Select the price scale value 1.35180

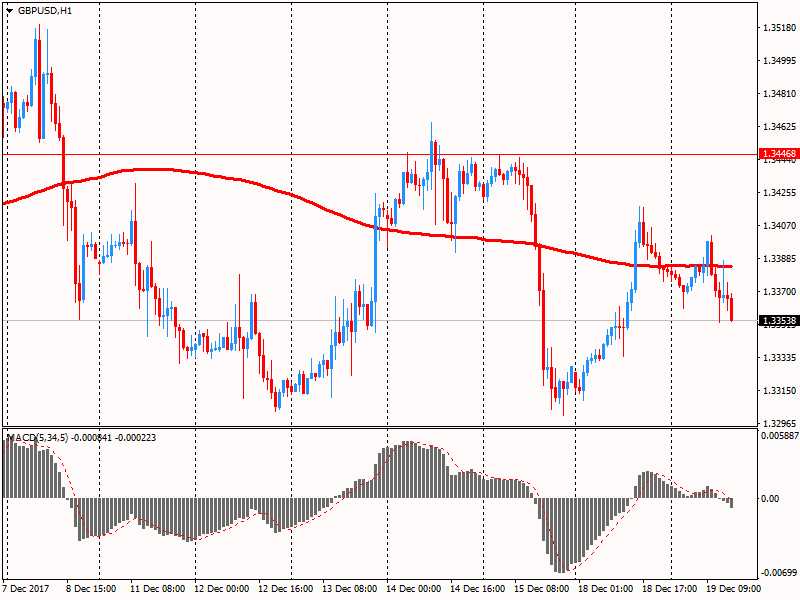(780, 28)
